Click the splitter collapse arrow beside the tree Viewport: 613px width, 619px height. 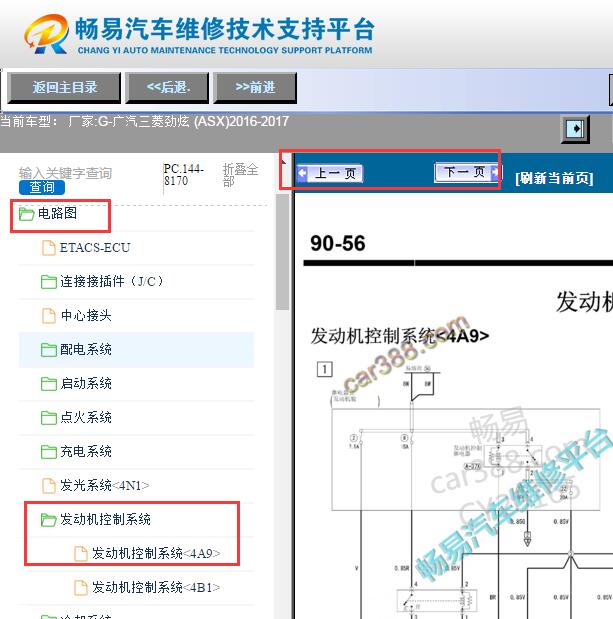coord(284,161)
